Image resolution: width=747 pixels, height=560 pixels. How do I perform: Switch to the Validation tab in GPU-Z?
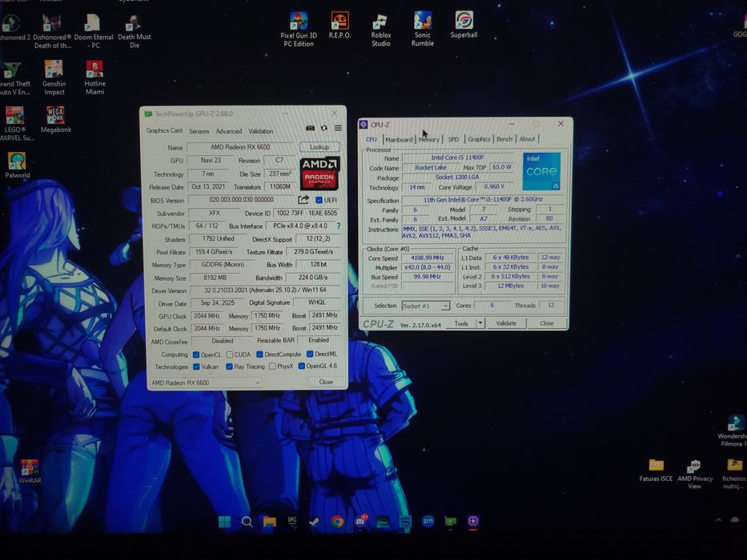coord(260,131)
